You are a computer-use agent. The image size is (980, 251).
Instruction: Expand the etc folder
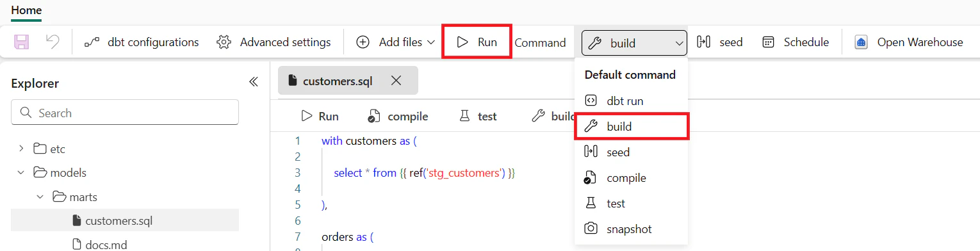point(21,149)
